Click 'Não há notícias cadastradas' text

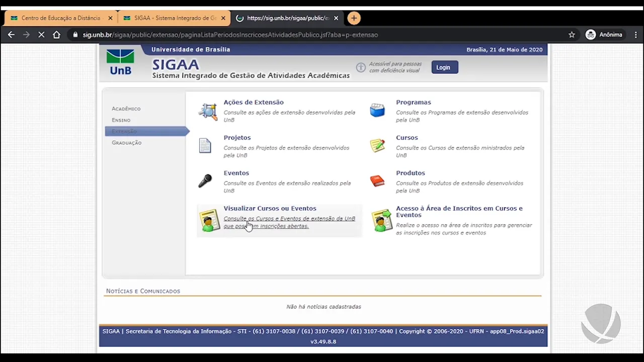[324, 307]
